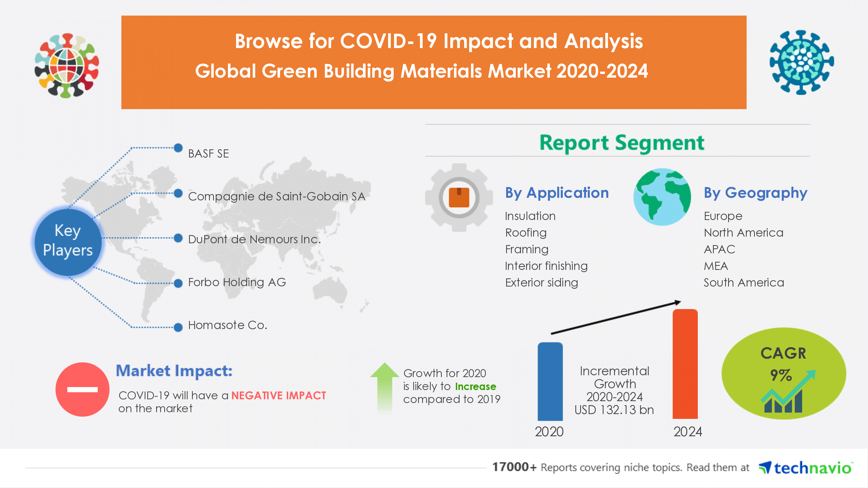Click the gear package application icon
Viewport: 868px width, 488px height.
click(459, 197)
